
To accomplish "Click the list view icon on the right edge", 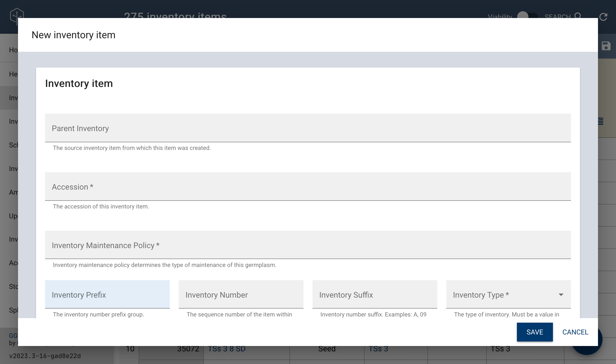I will coord(601,121).
